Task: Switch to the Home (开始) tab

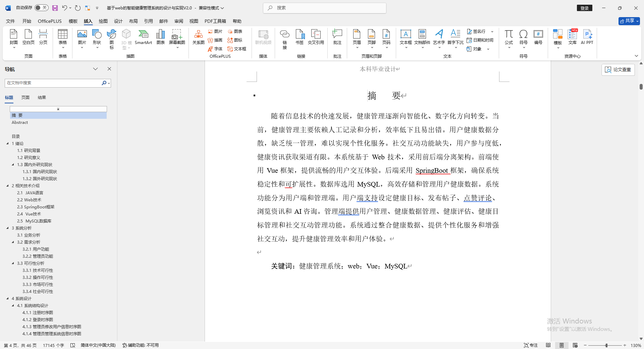Action: point(27,21)
